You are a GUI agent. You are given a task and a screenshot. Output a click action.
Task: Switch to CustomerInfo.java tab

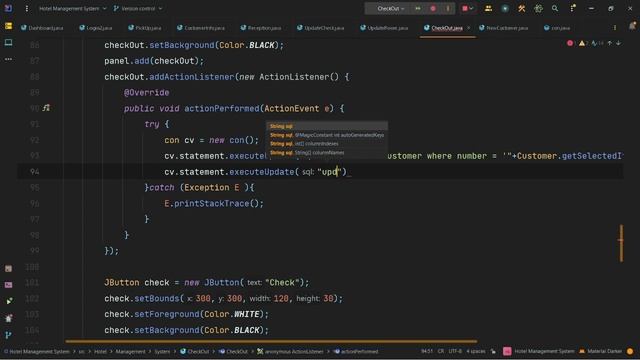(x=201, y=28)
